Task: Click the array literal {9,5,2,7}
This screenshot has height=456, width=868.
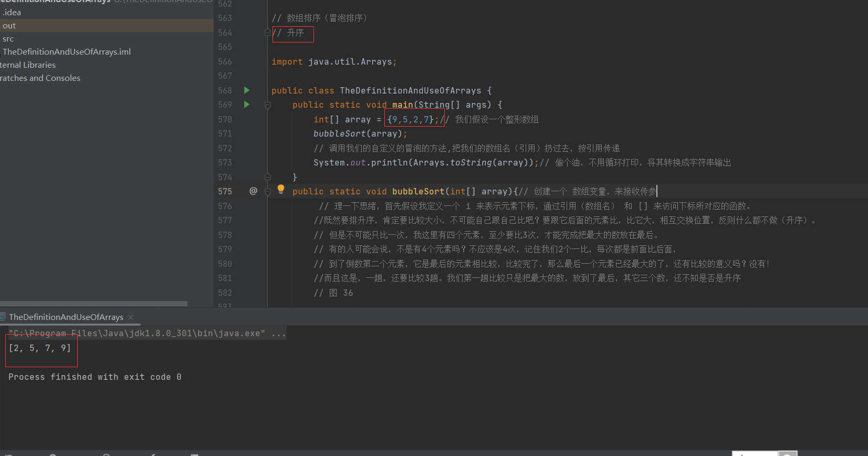Action: click(x=410, y=119)
